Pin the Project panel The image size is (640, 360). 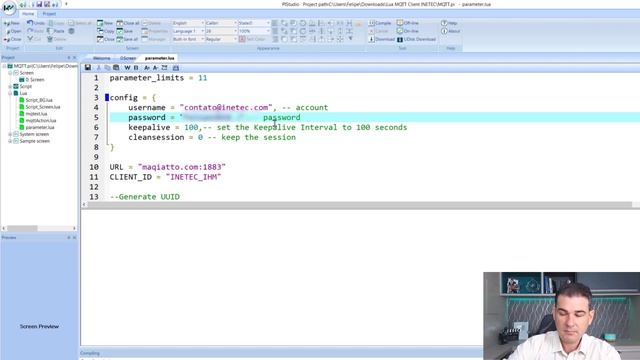pos(69,58)
